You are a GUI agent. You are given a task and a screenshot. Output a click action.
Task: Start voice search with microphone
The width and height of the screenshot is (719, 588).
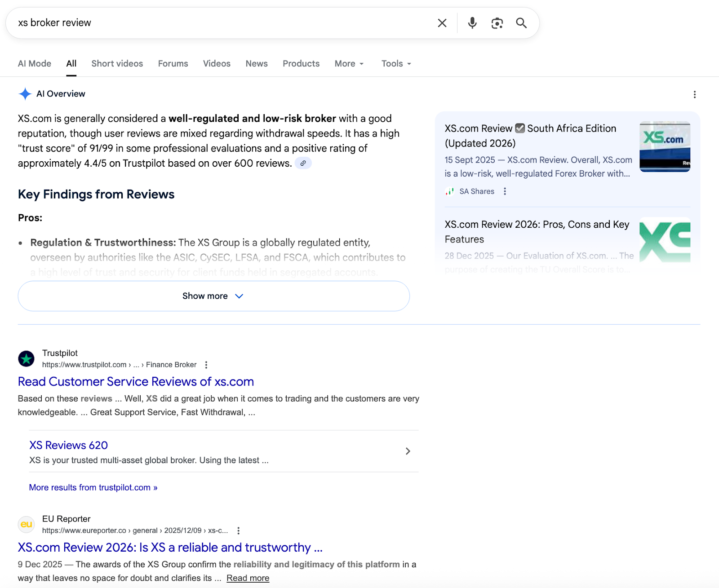(472, 23)
